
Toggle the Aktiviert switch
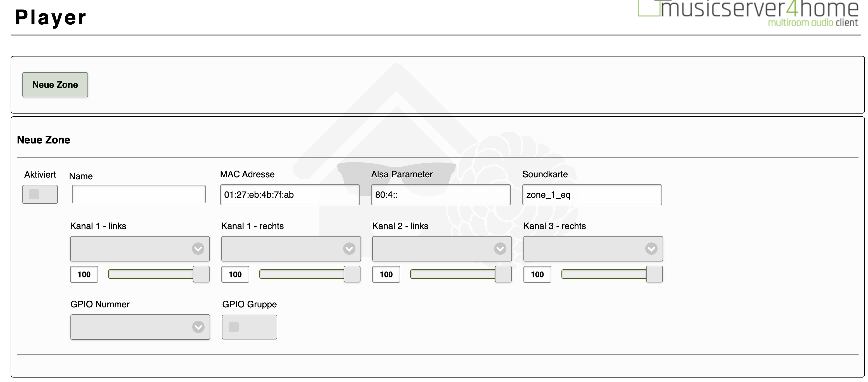[40, 194]
